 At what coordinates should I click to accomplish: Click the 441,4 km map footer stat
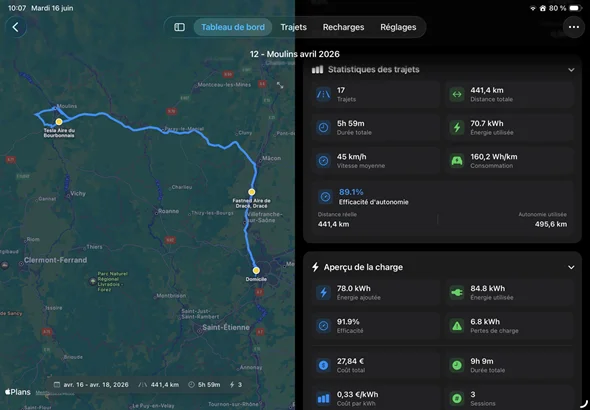point(160,385)
